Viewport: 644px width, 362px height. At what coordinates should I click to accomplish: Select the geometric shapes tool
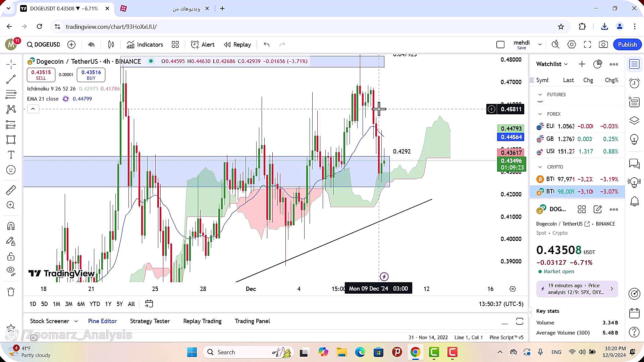pyautogui.click(x=11, y=139)
